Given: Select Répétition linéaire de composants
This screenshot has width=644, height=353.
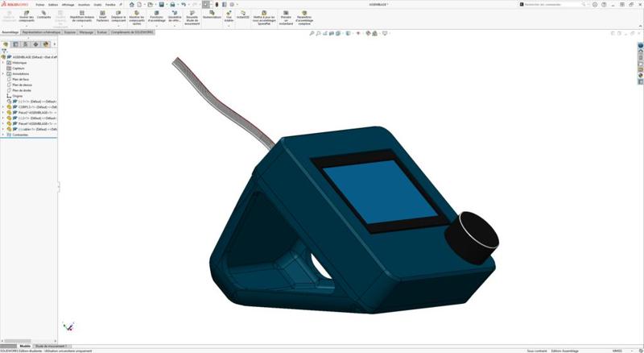Looking at the screenshot, I should click(82, 16).
